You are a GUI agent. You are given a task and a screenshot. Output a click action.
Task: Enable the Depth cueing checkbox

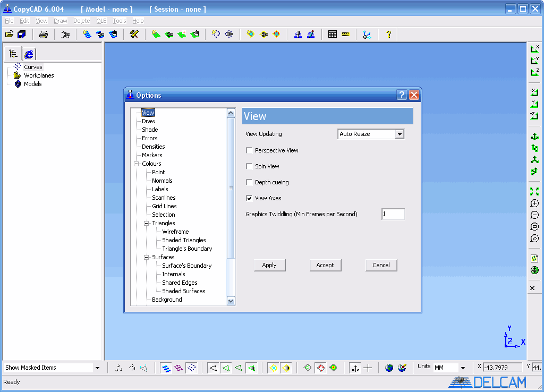tap(249, 182)
